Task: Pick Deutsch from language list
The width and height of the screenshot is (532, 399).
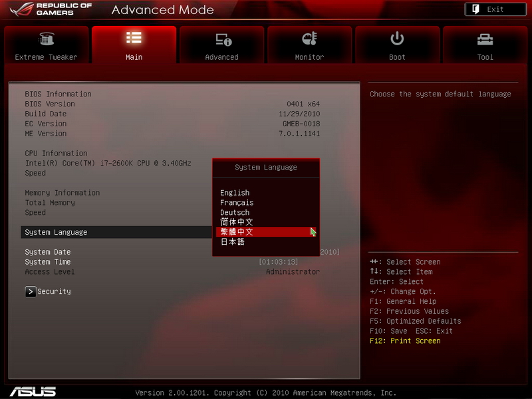Action: coord(235,212)
